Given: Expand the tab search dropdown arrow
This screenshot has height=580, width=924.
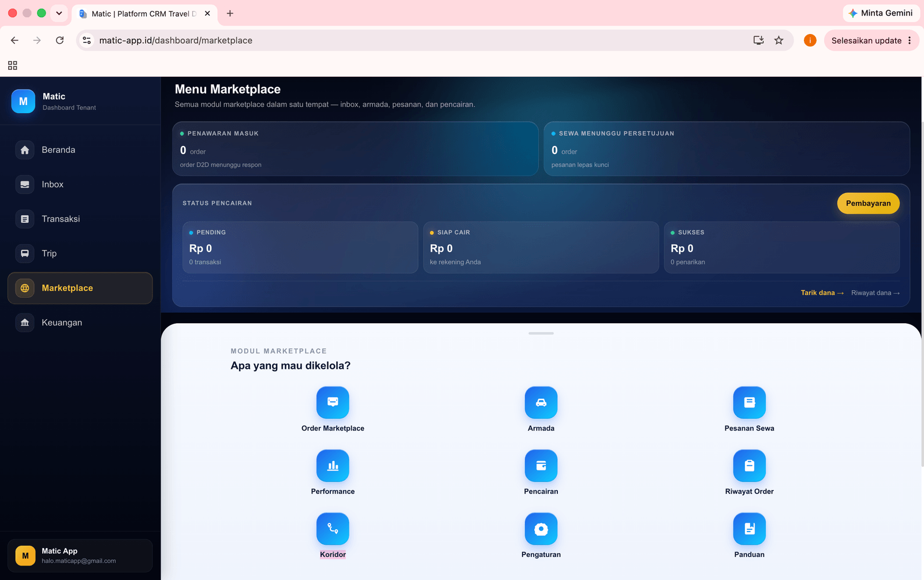Looking at the screenshot, I should pyautogui.click(x=59, y=13).
